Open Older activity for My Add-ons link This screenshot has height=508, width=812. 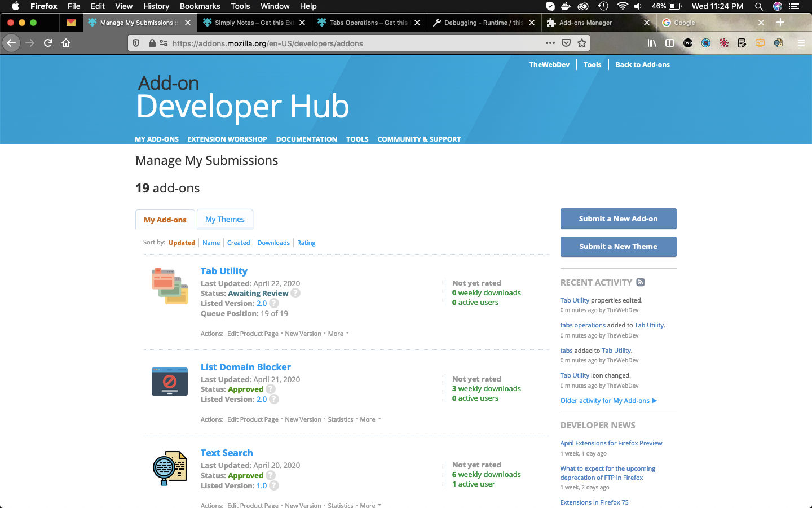[608, 401]
